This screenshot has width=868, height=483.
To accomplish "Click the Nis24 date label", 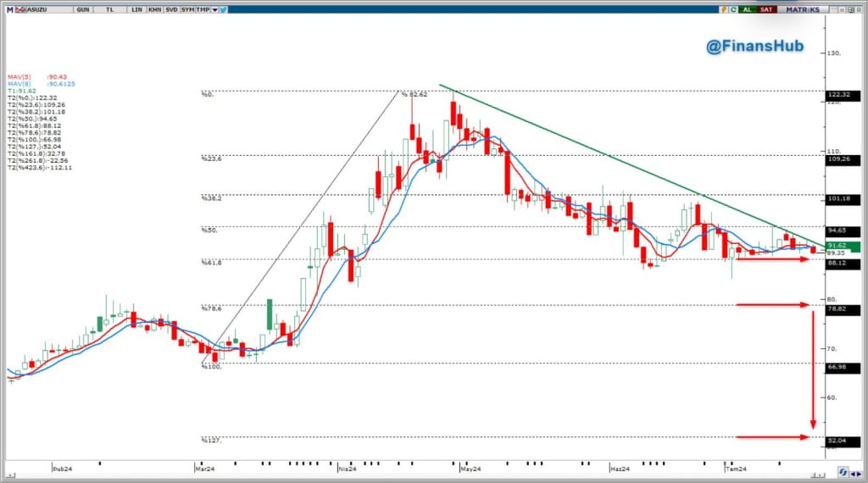I will [x=348, y=469].
